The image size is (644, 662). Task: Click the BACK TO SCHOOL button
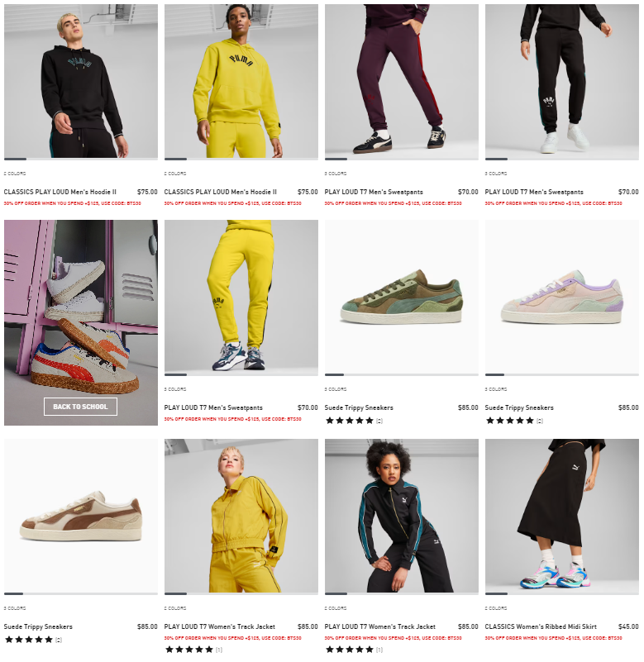point(80,407)
